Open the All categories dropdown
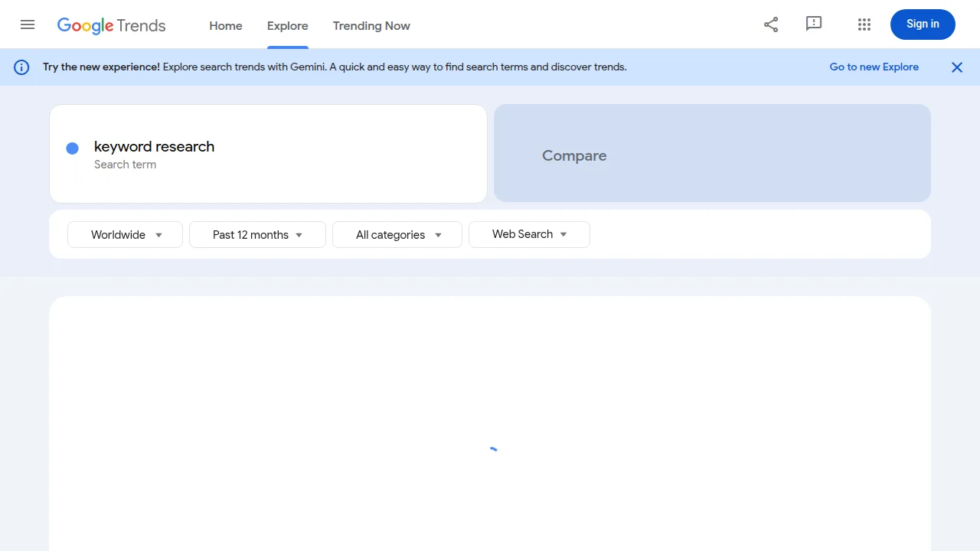Viewport: 980px width, 551px height. pyautogui.click(x=397, y=234)
